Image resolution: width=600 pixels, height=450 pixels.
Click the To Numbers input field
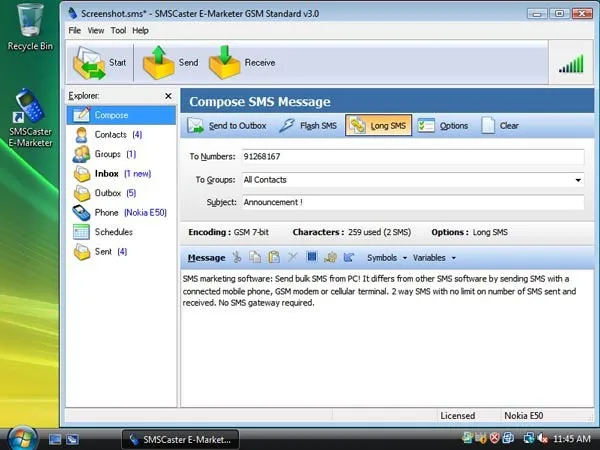coord(413,157)
